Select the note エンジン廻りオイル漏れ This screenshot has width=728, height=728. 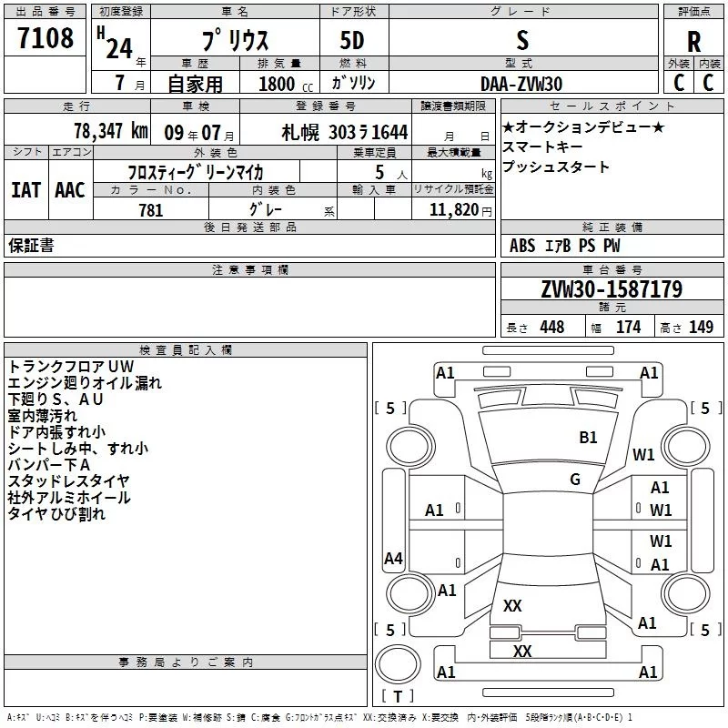pyautogui.click(x=85, y=382)
